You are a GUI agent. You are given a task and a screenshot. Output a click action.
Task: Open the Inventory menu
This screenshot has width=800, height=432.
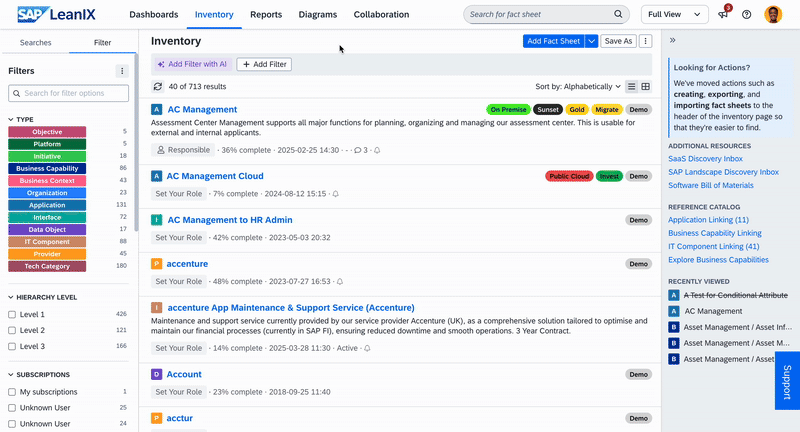coord(214,14)
